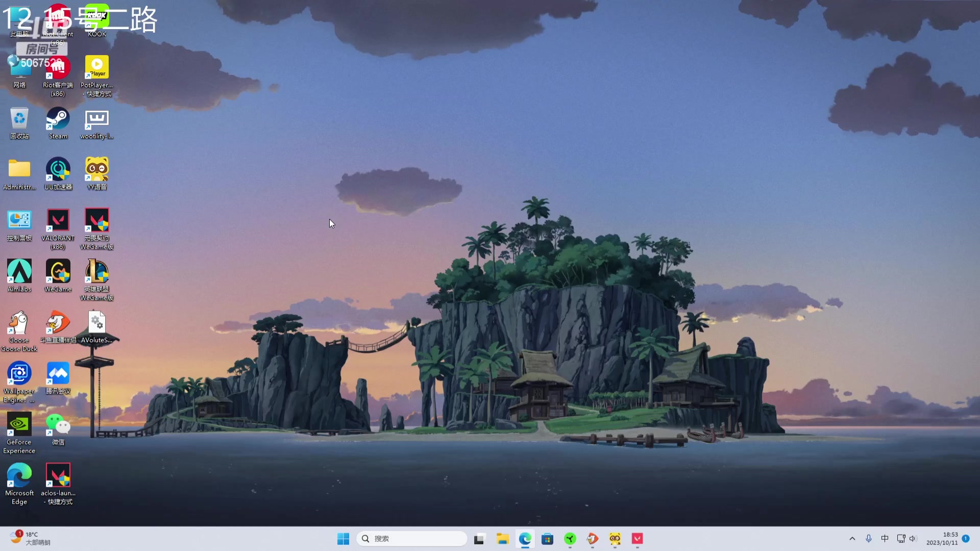Open the 18°C weather widget
Viewport: 980px width, 551px height.
click(30, 539)
